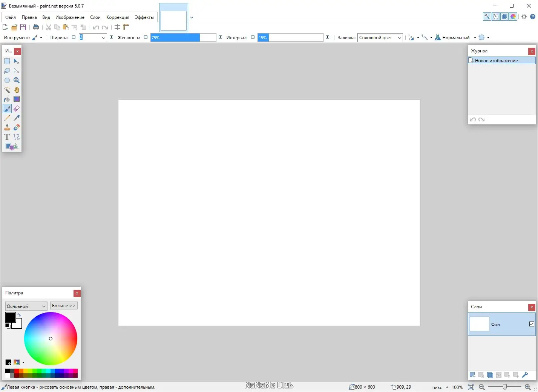The width and height of the screenshot is (538, 392).
Task: Select the Shapes tool
Action: [x=12, y=146]
